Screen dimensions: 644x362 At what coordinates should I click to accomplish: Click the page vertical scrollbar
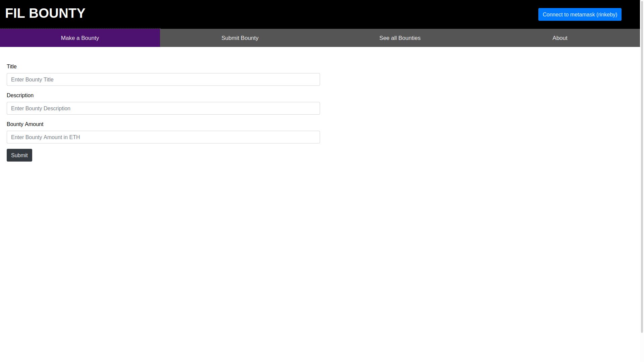coord(642,166)
